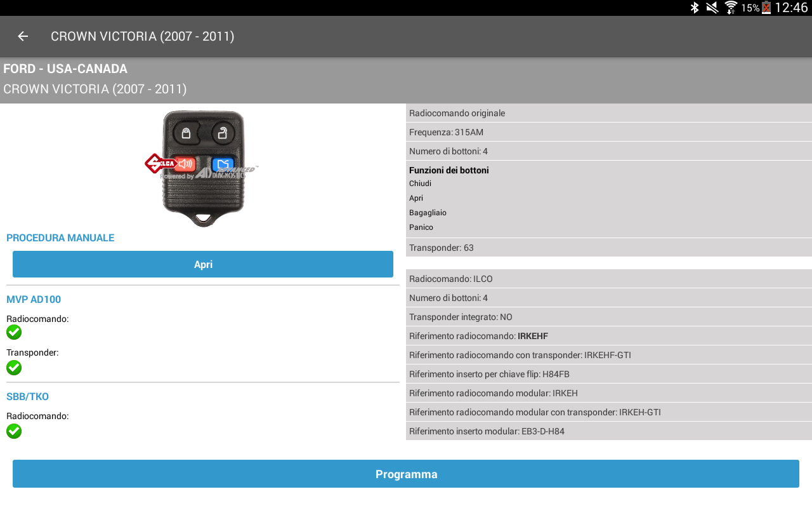812x508 pixels.
Task: Select the modular insert EB3-D-H84 row
Action: point(609,431)
